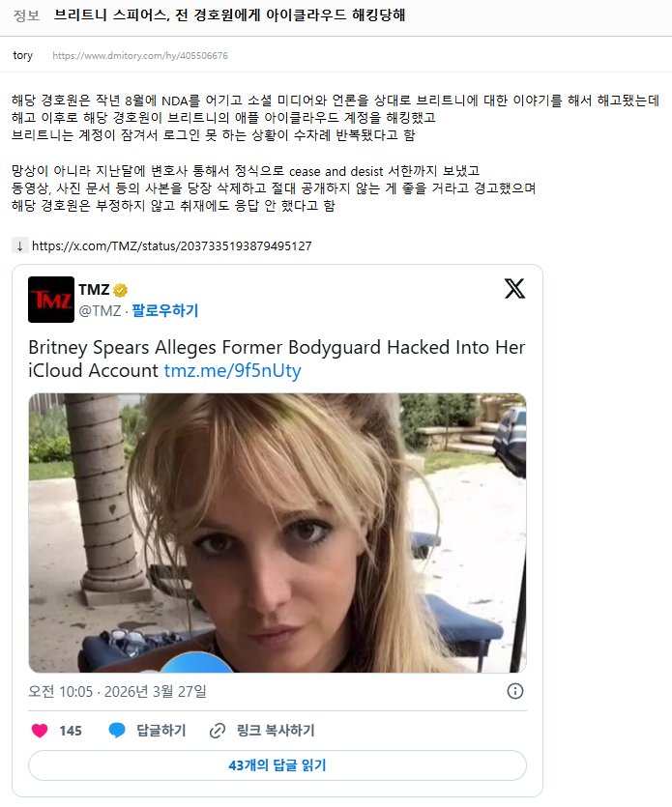Click the gold verified badge beside TMZ
Screen dimensions: 672x807
pyautogui.click(x=121, y=290)
